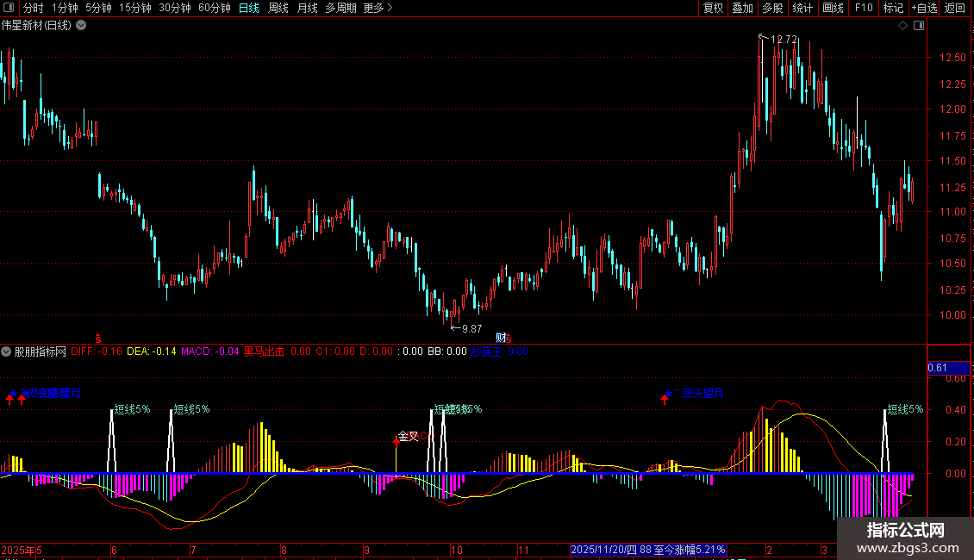This screenshot has width=974, height=560.
Task: Click the 2025/11/20 date info bar
Action: click(x=648, y=550)
